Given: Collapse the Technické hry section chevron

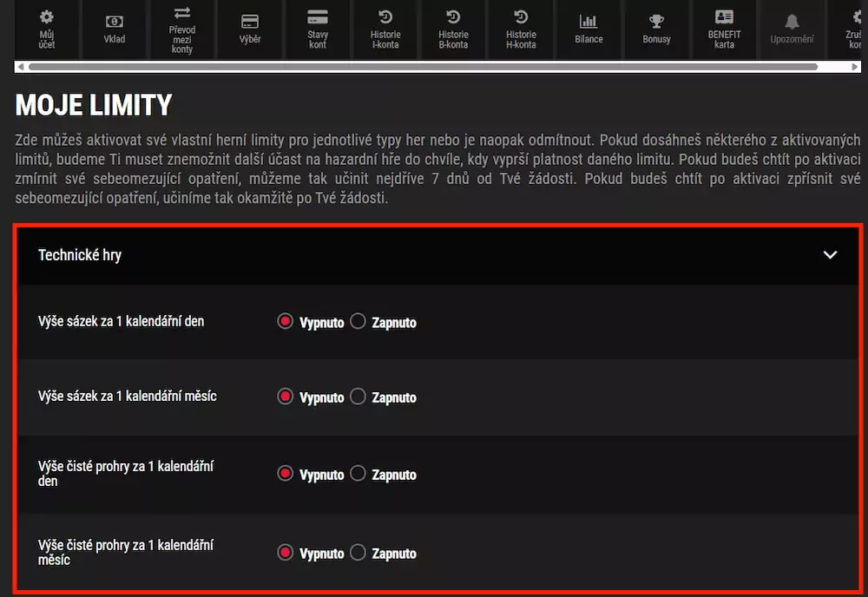Looking at the screenshot, I should [830, 255].
